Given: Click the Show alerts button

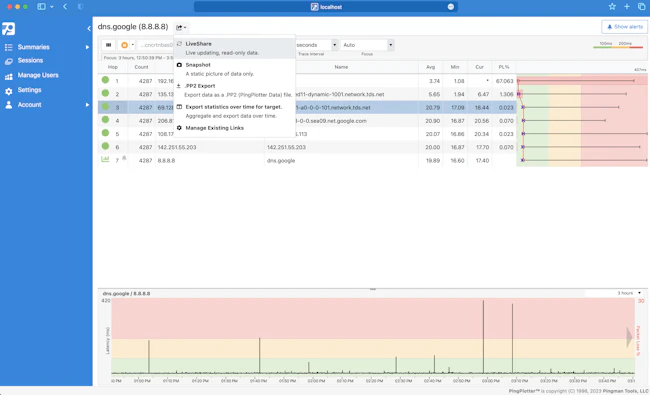Looking at the screenshot, I should click(625, 27).
